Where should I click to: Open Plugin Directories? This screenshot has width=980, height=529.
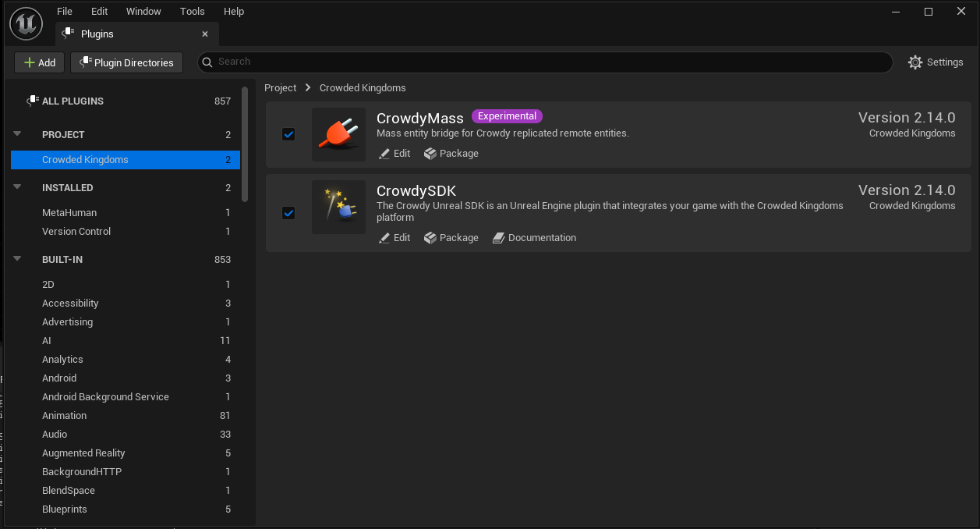pyautogui.click(x=126, y=62)
